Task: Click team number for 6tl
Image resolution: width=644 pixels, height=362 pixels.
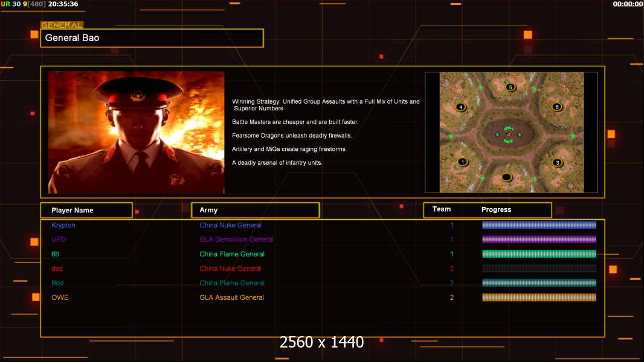Action: (452, 254)
